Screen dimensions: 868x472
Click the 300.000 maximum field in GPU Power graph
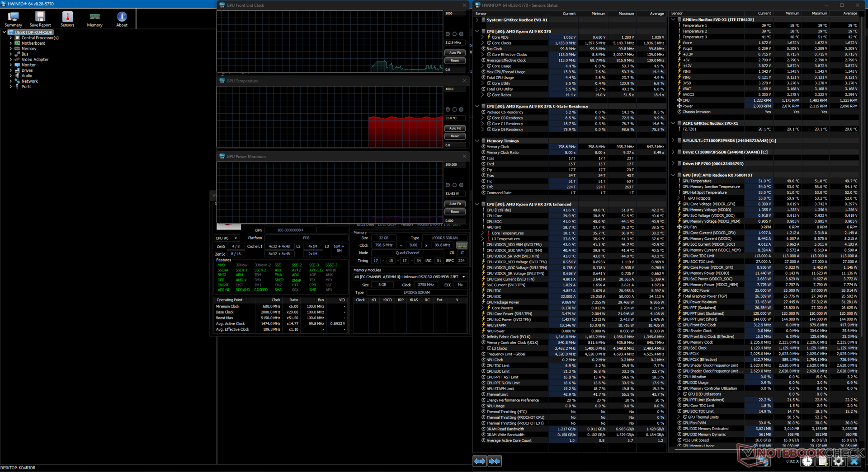pos(455,164)
